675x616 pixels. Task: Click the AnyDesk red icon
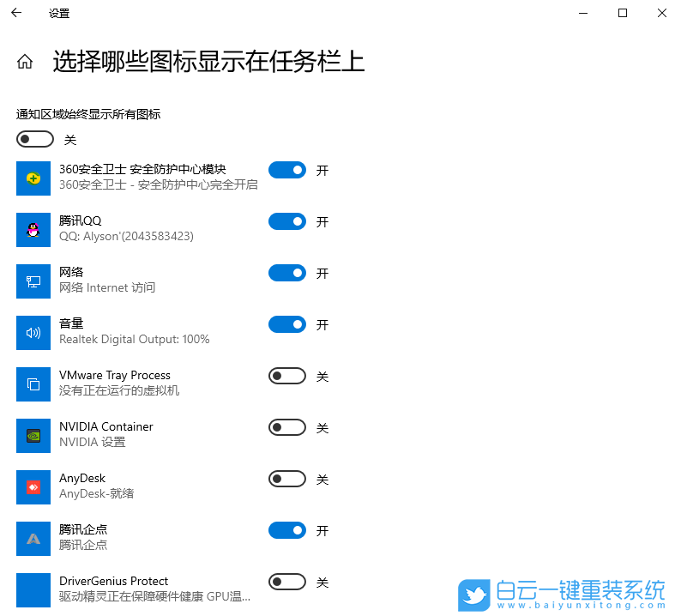click(x=33, y=487)
